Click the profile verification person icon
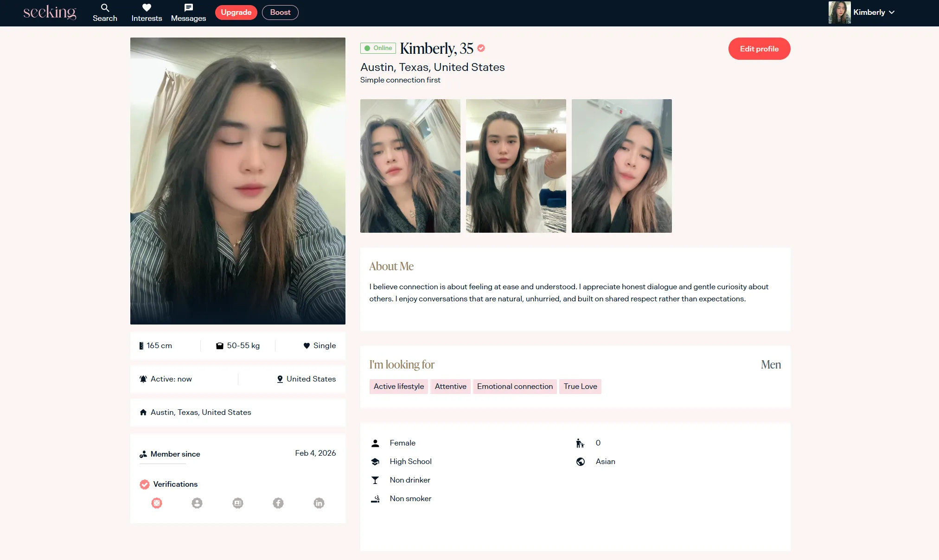This screenshot has height=560, width=939. pos(197,503)
